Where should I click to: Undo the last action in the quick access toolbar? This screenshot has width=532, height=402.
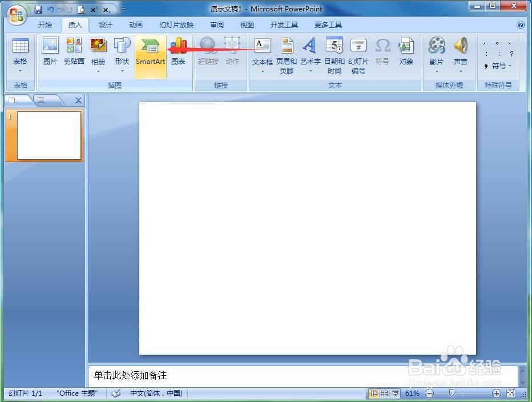pyautogui.click(x=51, y=10)
